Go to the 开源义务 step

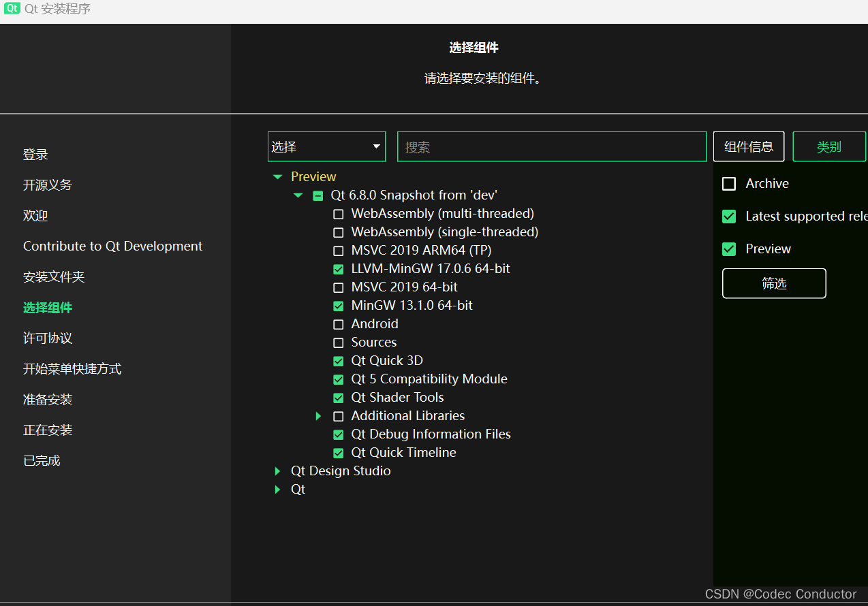click(48, 185)
